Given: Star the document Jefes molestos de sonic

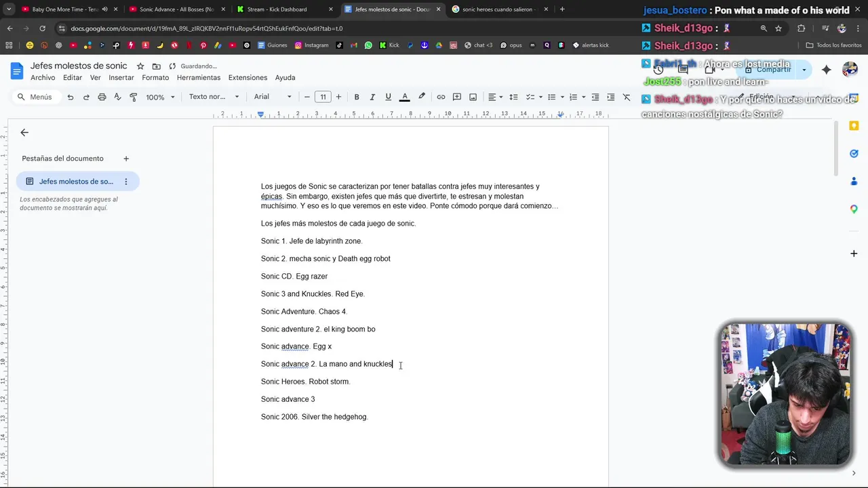Looking at the screenshot, I should pos(140,66).
